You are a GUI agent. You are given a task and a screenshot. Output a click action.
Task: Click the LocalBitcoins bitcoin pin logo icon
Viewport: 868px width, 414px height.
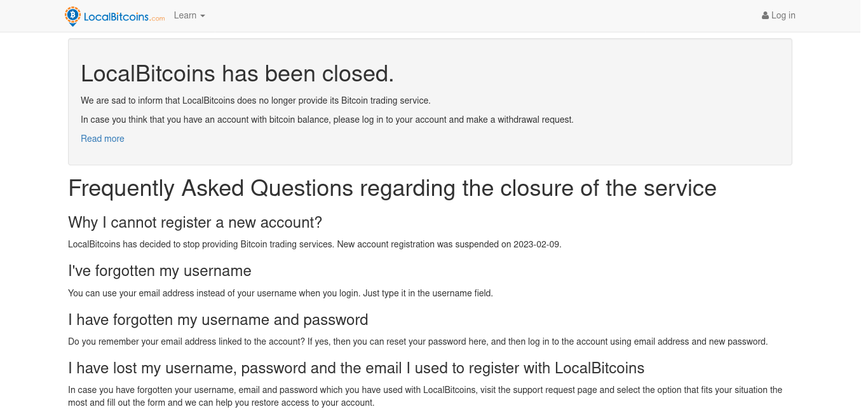(73, 16)
